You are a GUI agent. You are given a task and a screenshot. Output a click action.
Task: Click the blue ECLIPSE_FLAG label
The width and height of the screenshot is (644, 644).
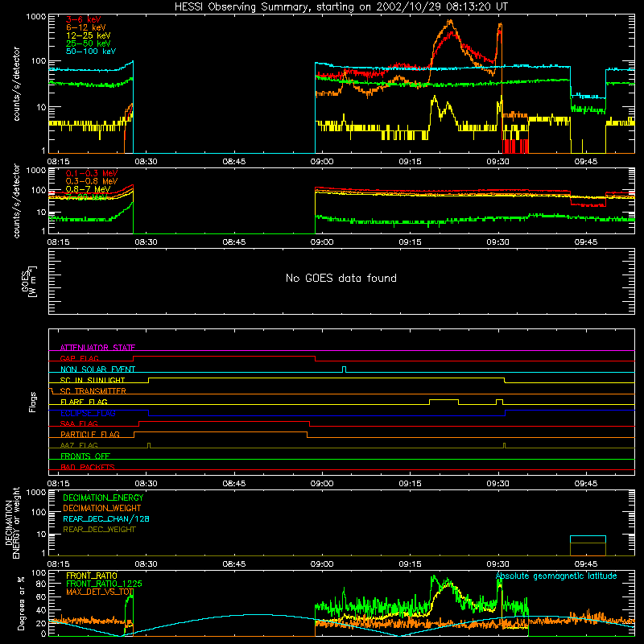pos(88,413)
